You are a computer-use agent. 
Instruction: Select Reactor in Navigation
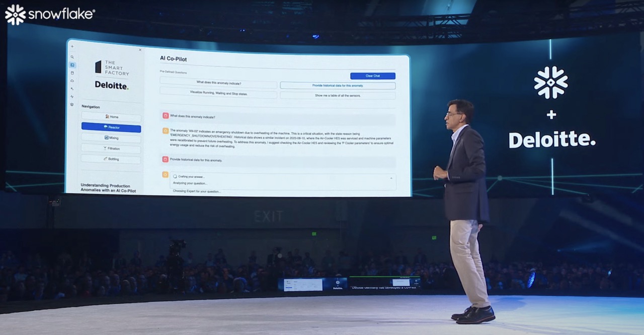pos(111,127)
